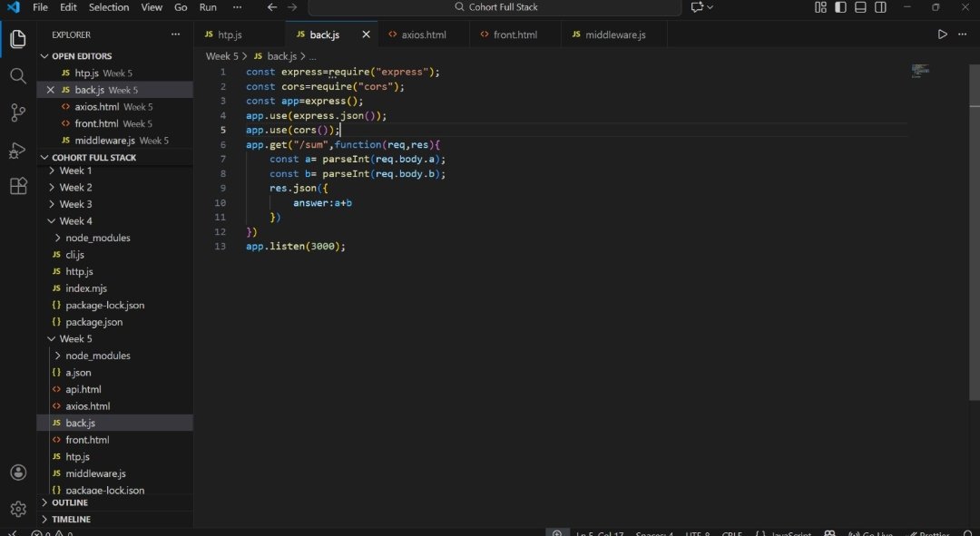980x536 pixels.
Task: Open the File menu
Action: 40,7
